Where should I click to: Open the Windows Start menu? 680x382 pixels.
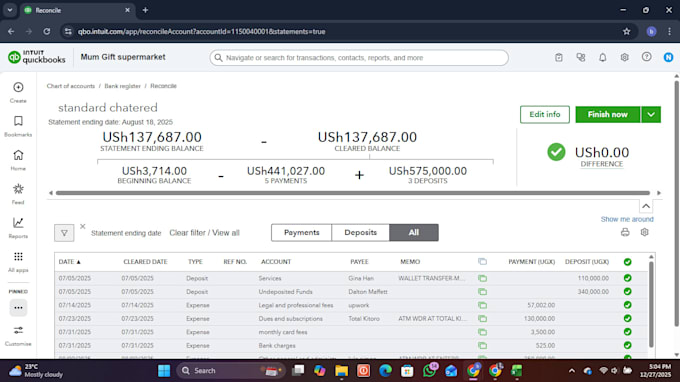point(164,371)
